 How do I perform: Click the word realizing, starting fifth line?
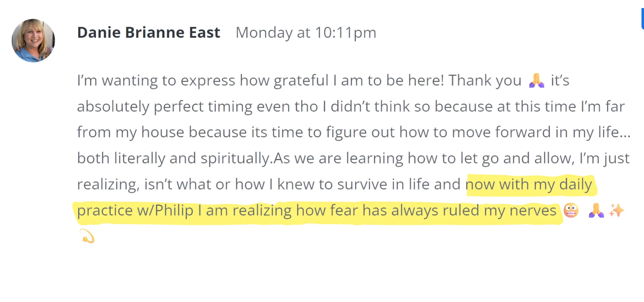click(108, 185)
